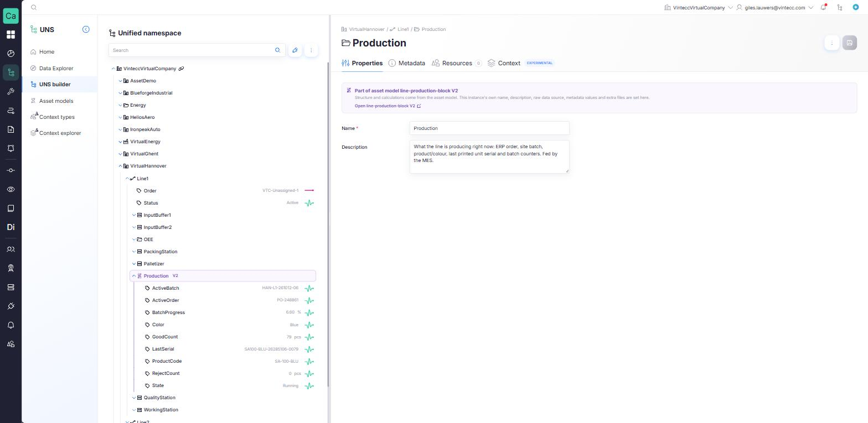868x423 pixels.
Task: Open the line-production-block V2 link
Action: pyautogui.click(x=387, y=106)
